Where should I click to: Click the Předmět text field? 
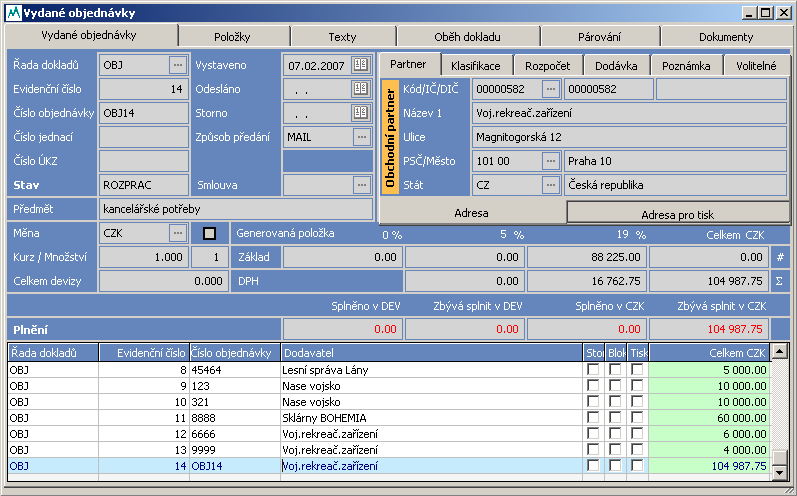tap(236, 209)
